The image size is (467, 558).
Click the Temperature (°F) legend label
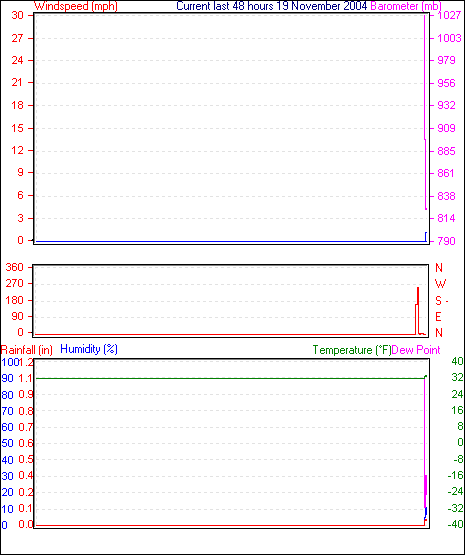(x=352, y=350)
